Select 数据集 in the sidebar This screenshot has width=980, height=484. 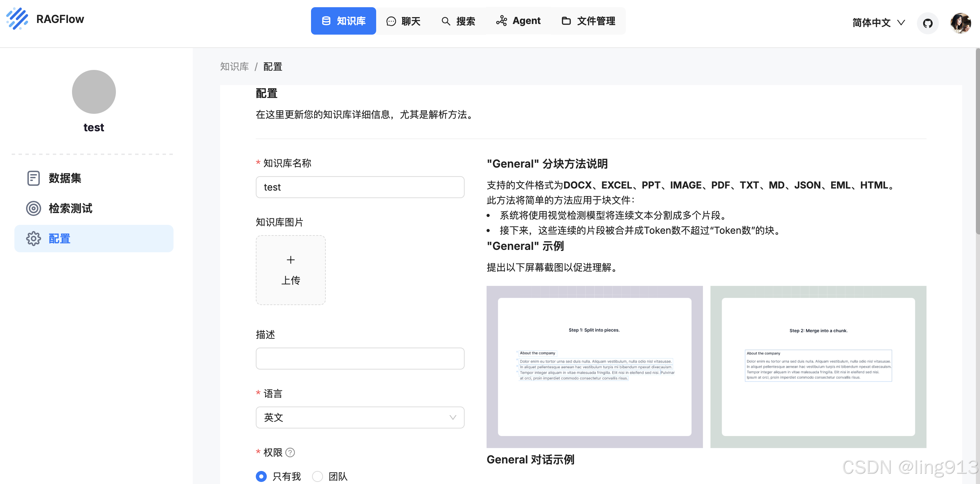tap(94, 178)
